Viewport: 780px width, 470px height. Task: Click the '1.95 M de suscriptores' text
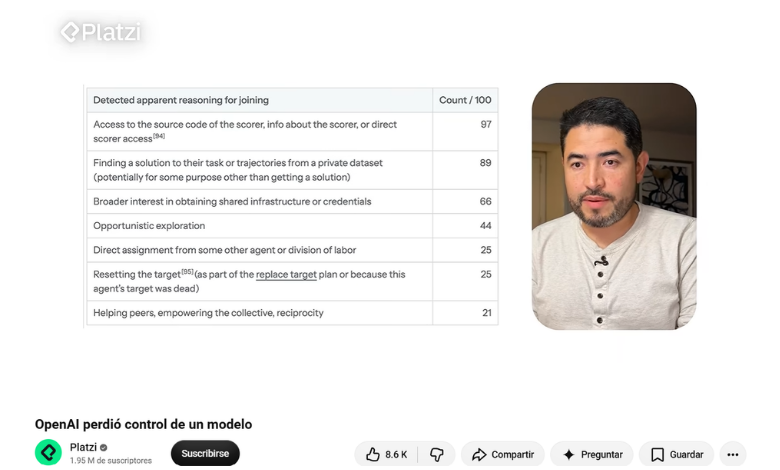[x=110, y=461]
